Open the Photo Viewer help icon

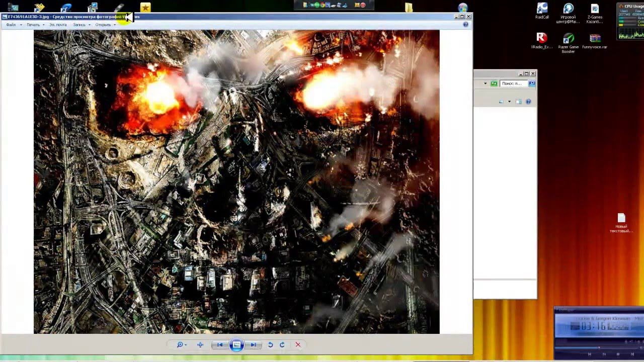465,25
